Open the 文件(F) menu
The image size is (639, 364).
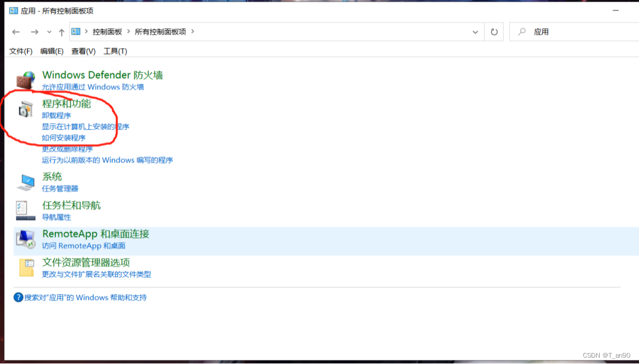coord(21,51)
